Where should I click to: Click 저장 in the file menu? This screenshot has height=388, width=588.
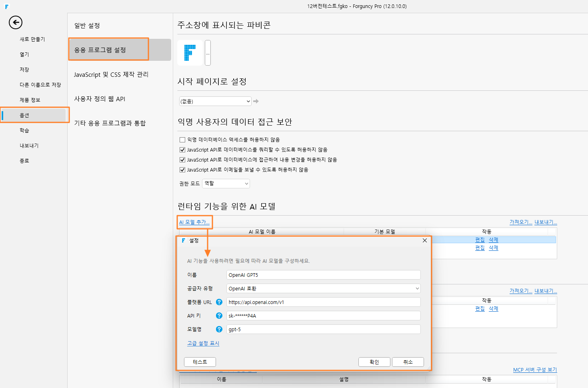tap(24, 70)
